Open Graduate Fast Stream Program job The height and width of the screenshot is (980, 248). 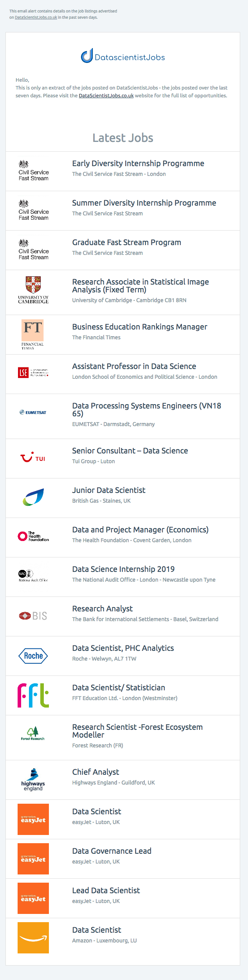(127, 242)
